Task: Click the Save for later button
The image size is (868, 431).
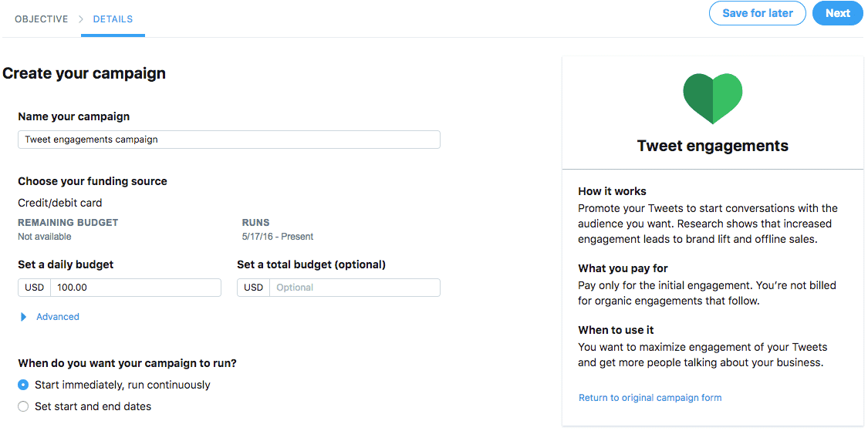Action: click(x=758, y=13)
